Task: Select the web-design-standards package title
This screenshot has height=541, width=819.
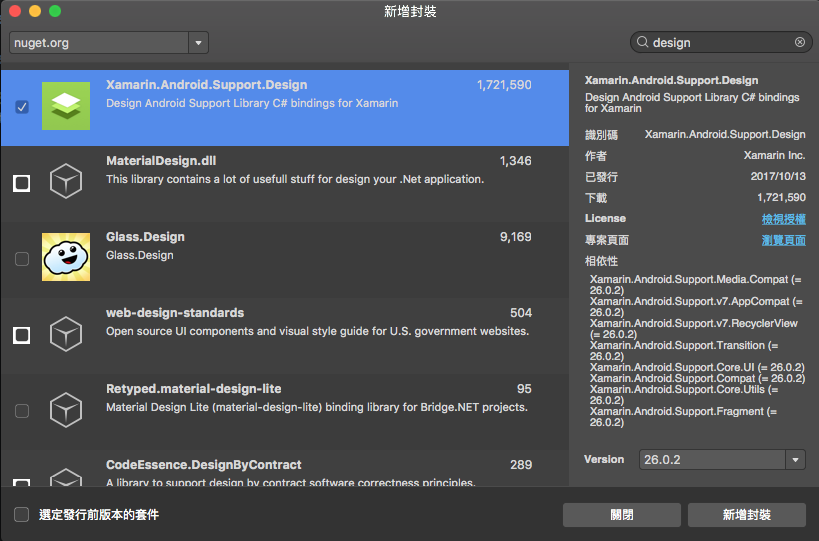Action: point(175,313)
